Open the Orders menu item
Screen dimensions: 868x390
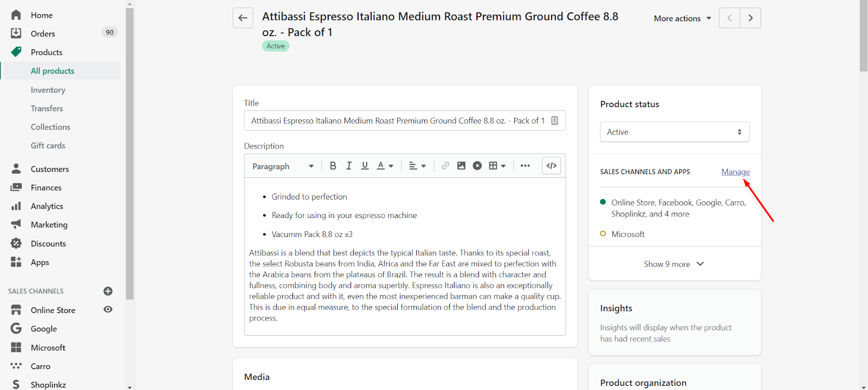pyautogui.click(x=43, y=34)
